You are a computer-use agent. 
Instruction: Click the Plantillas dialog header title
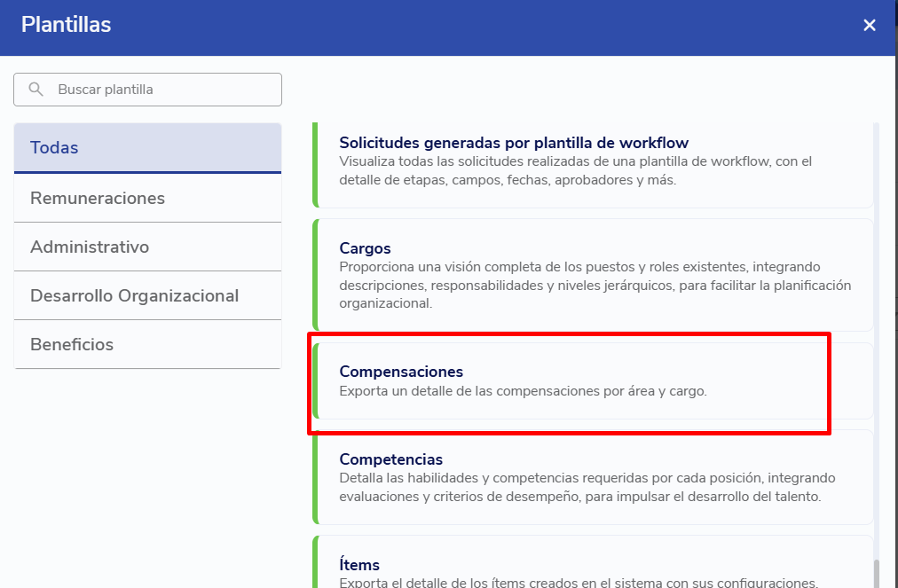point(67,25)
